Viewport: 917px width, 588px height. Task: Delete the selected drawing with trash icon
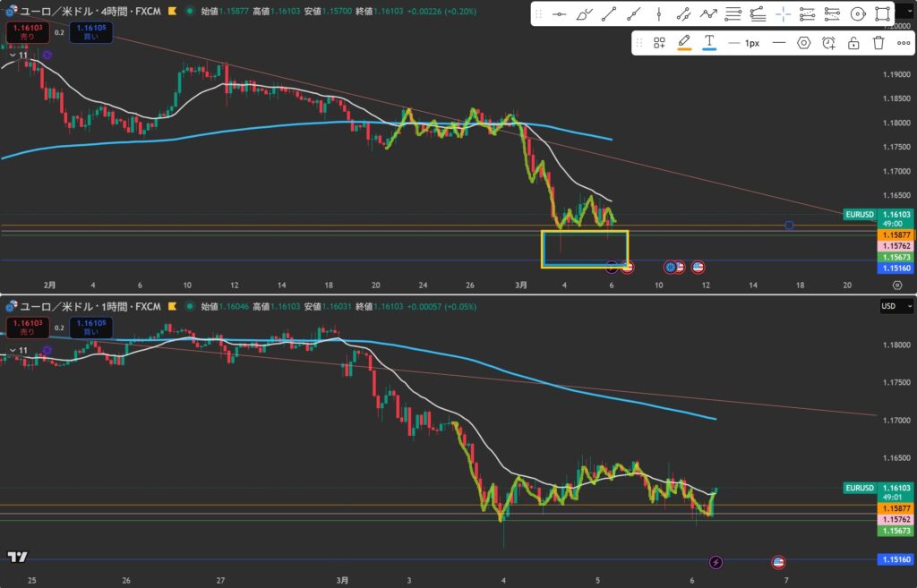click(x=878, y=43)
